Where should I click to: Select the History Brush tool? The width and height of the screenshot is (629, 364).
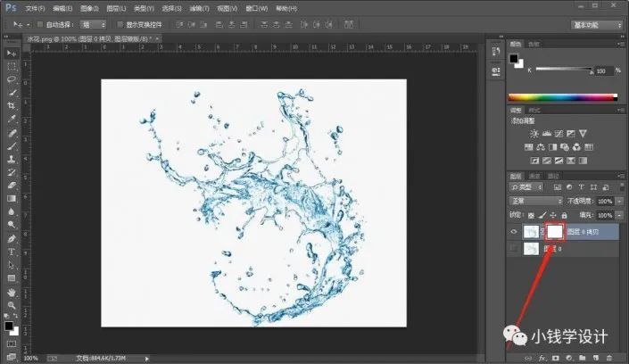12,172
